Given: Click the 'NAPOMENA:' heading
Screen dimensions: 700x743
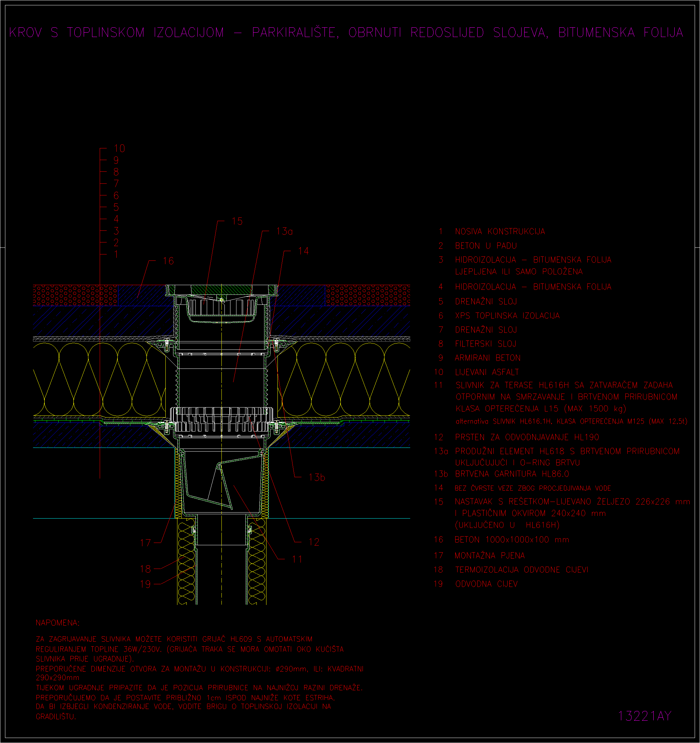Looking at the screenshot, I should [58, 623].
